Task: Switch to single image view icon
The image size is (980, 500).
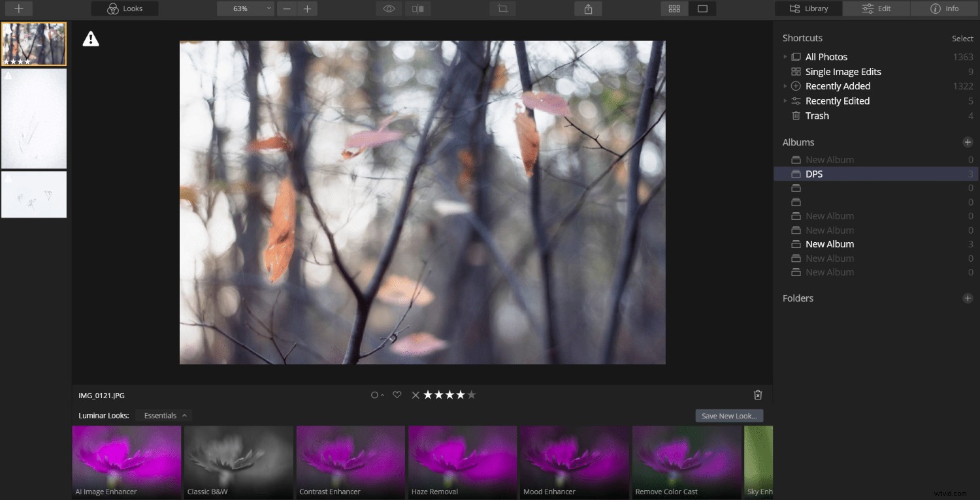Action: tap(702, 8)
